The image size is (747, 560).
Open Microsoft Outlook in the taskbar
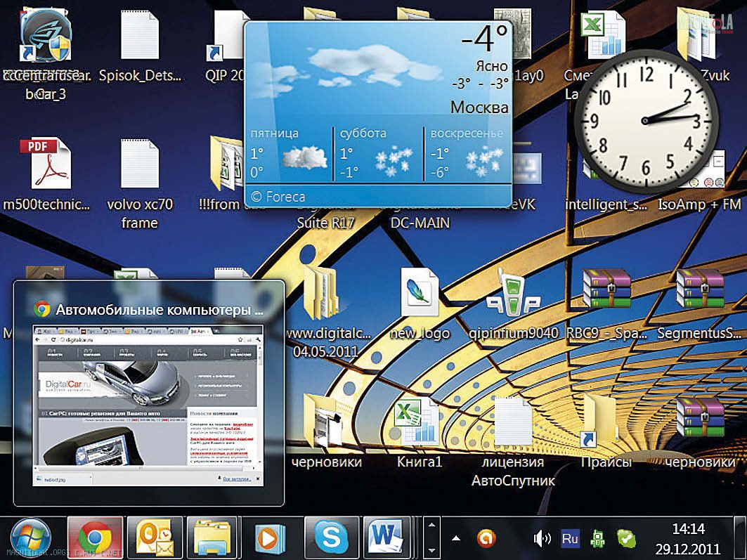(155, 538)
